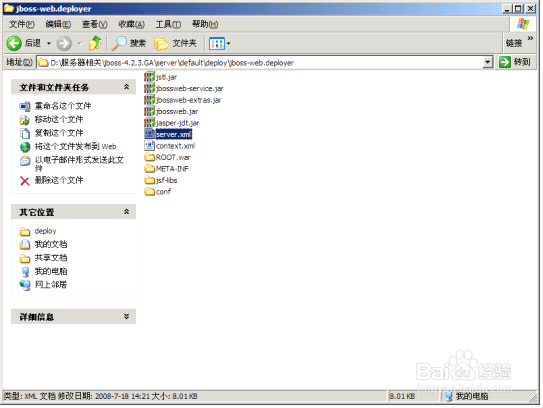Expand the Links toolbar chevron
The image size is (543, 408).
(x=530, y=38)
